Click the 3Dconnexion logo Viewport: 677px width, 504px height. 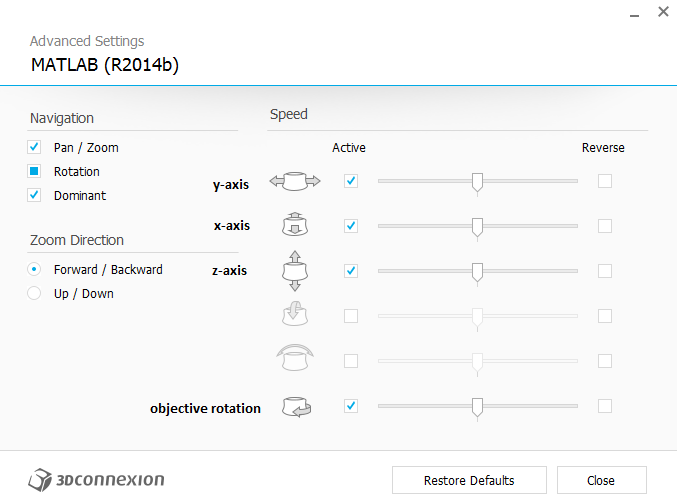click(96, 479)
